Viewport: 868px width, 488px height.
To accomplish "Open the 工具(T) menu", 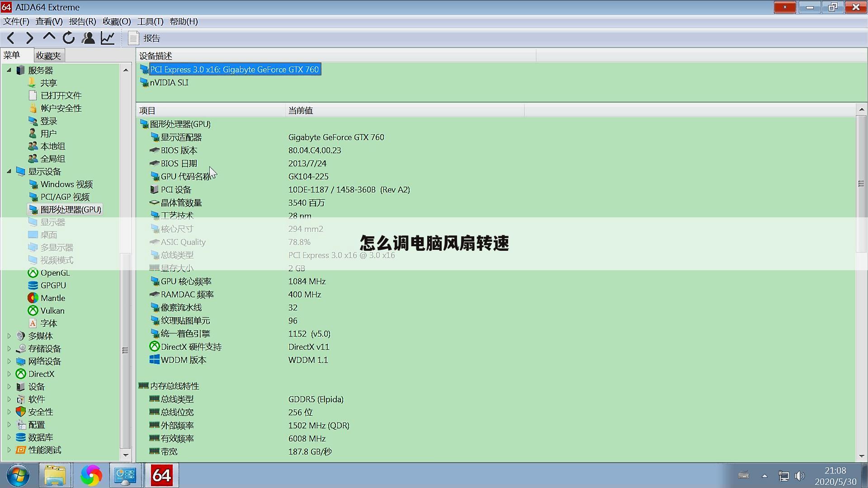I will coord(150,21).
